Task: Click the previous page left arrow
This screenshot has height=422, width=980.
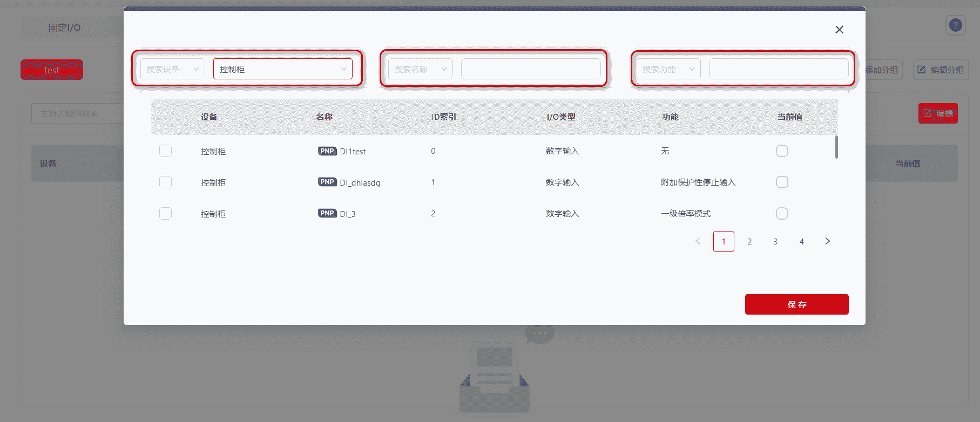Action: pos(698,241)
